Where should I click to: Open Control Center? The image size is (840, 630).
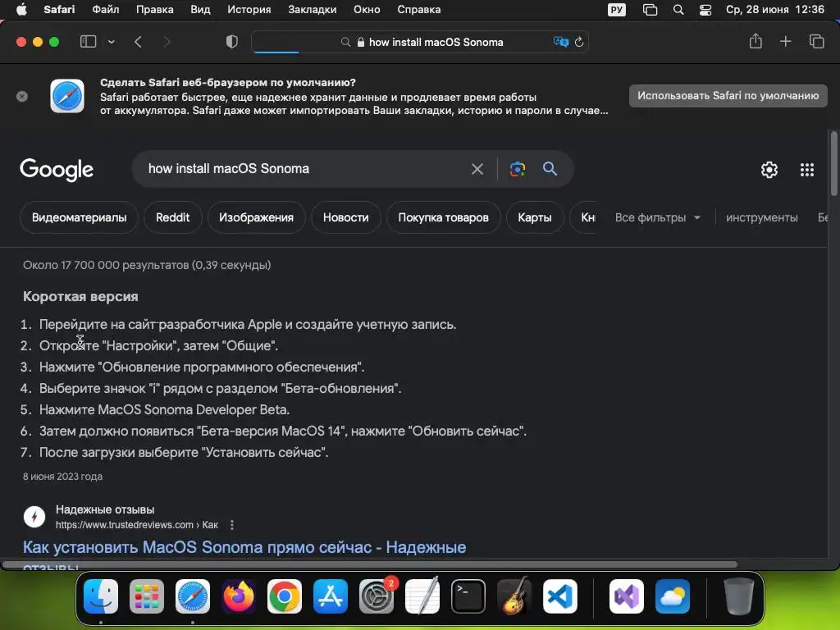click(705, 10)
